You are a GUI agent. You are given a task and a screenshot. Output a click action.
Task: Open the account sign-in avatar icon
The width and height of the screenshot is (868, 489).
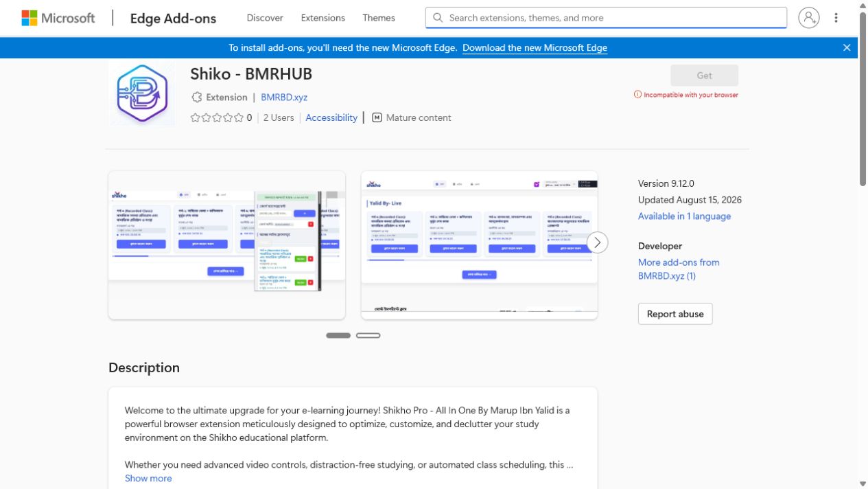(809, 18)
